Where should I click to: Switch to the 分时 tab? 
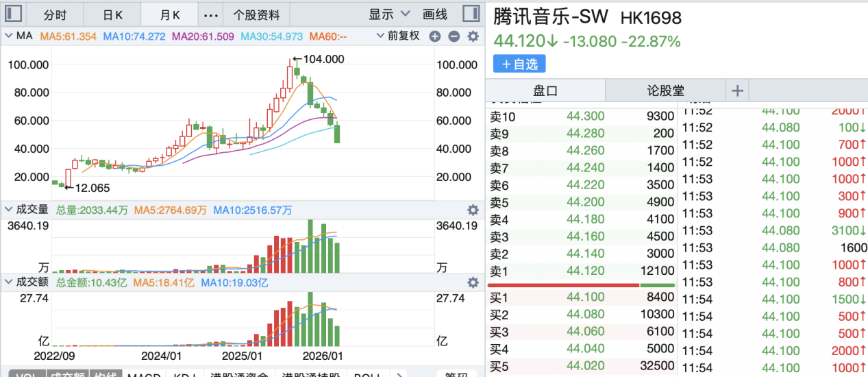click(x=55, y=14)
